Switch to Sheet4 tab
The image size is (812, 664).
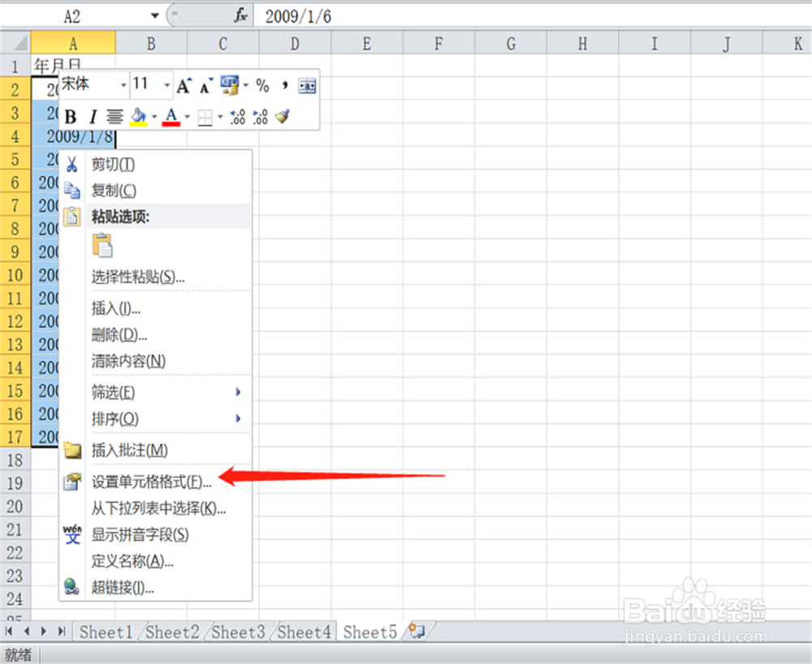coord(304,632)
